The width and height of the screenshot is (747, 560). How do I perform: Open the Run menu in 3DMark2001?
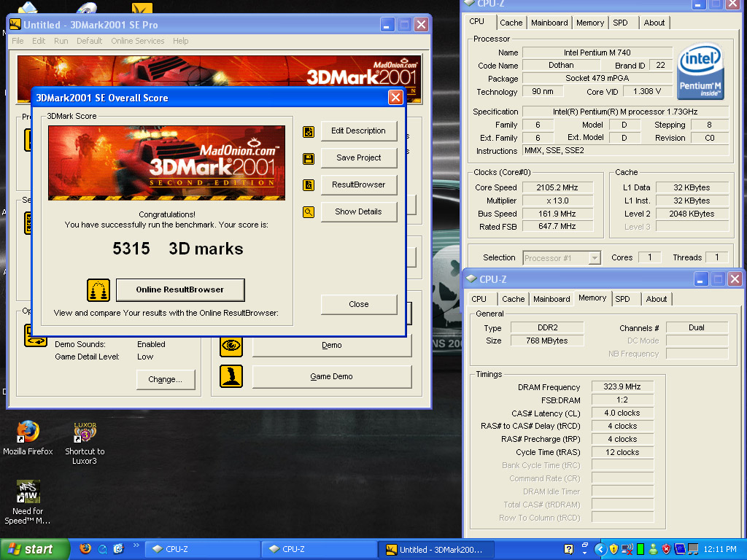click(x=61, y=41)
